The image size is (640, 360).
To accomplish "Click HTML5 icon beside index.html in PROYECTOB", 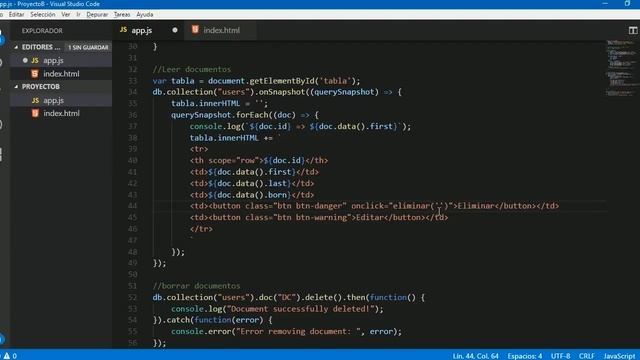I will (x=35, y=113).
